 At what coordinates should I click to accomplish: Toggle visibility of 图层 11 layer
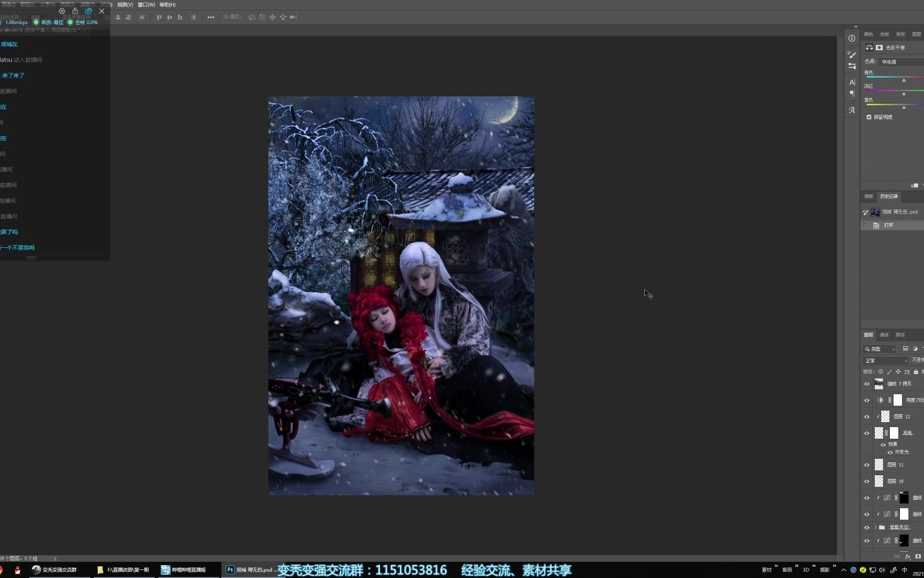(867, 465)
